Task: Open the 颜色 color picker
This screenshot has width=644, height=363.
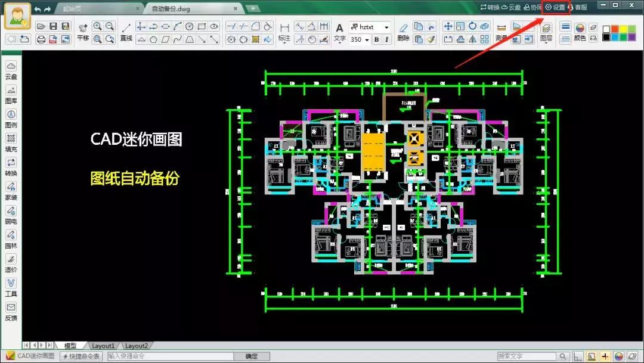Action: (x=580, y=32)
